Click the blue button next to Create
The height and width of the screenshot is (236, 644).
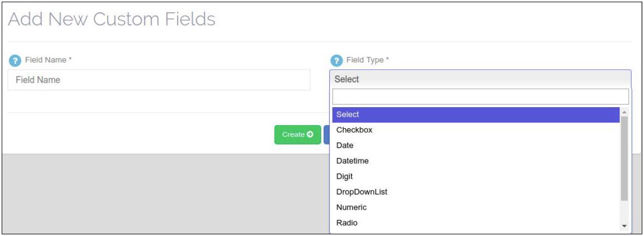pos(326,134)
